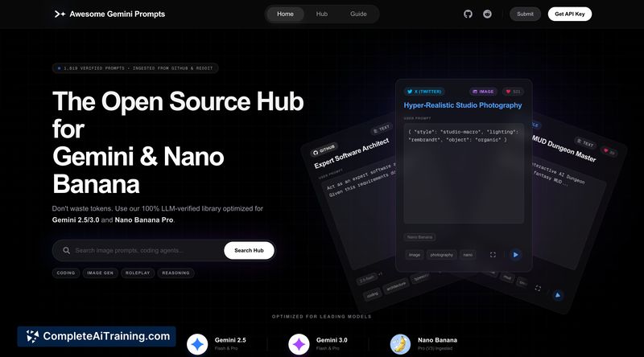Switch to the Hub tab
The width and height of the screenshot is (644, 357).
point(321,14)
